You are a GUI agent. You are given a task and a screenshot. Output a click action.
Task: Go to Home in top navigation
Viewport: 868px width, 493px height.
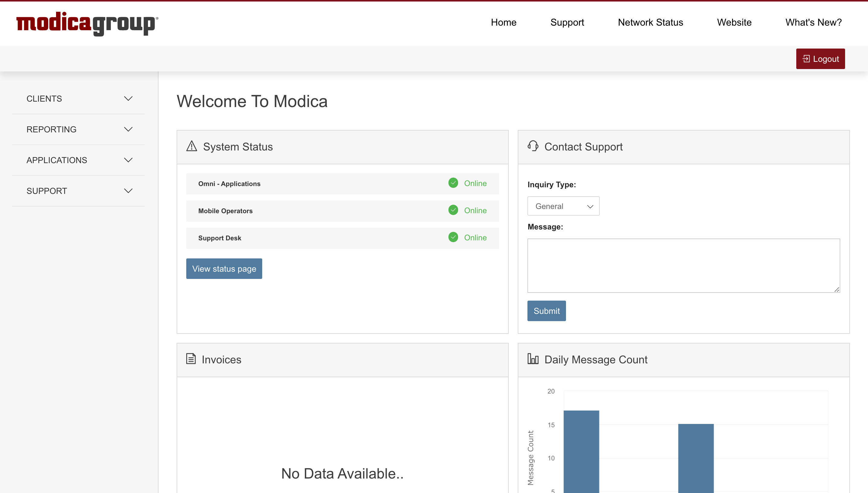[504, 22]
